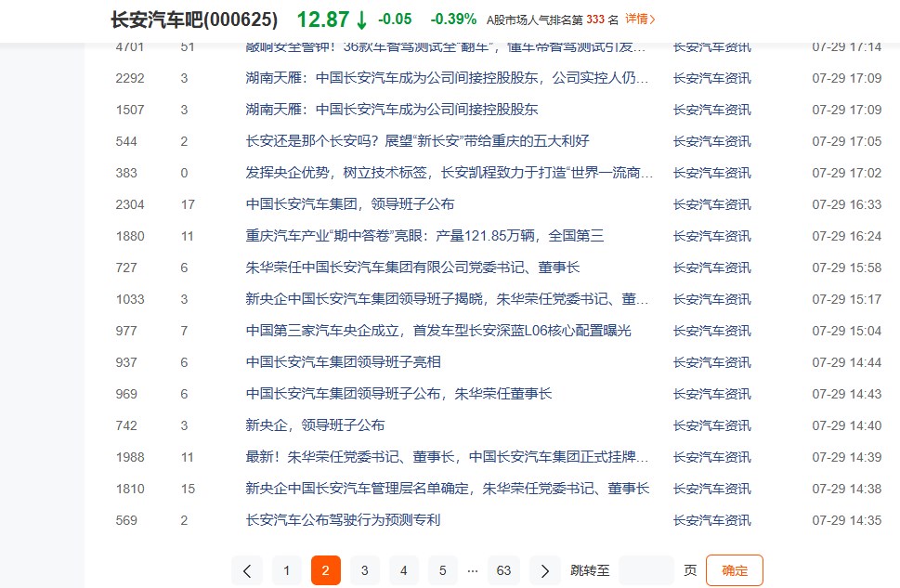Open post 湖南天雁：中国长安汽车成为公司间接控股股东，公司实控人仍…
This screenshot has height=588, width=900.
447,78
